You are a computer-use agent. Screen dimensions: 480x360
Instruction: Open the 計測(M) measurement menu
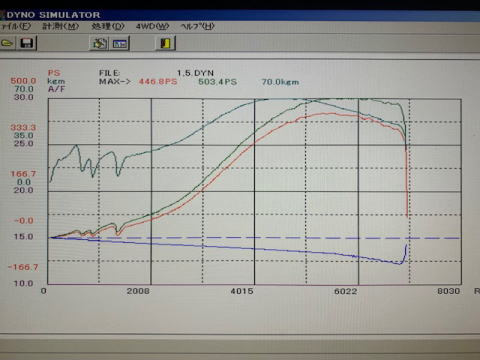tap(60, 26)
